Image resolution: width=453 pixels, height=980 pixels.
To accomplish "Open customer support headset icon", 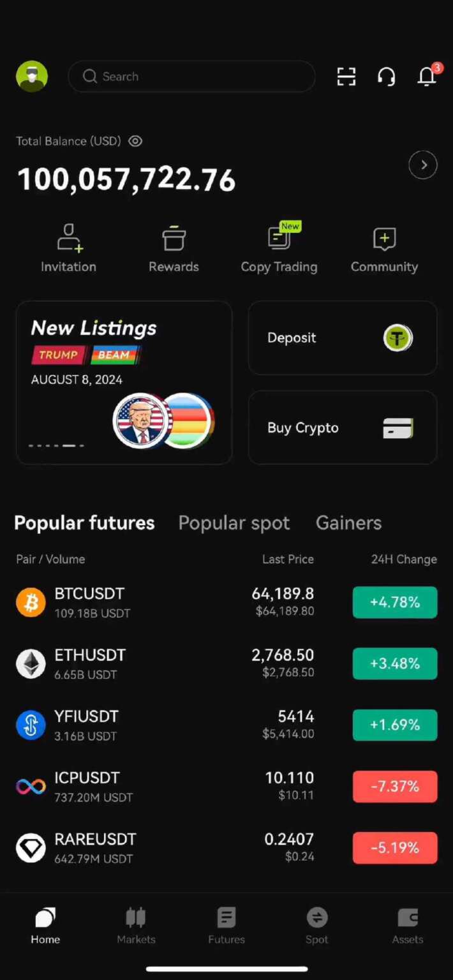I will (386, 77).
